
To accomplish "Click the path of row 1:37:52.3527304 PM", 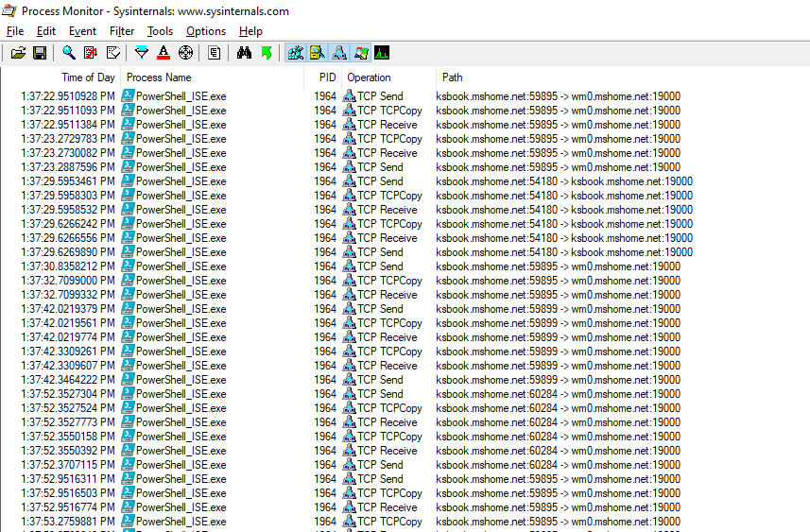I will point(558,394).
